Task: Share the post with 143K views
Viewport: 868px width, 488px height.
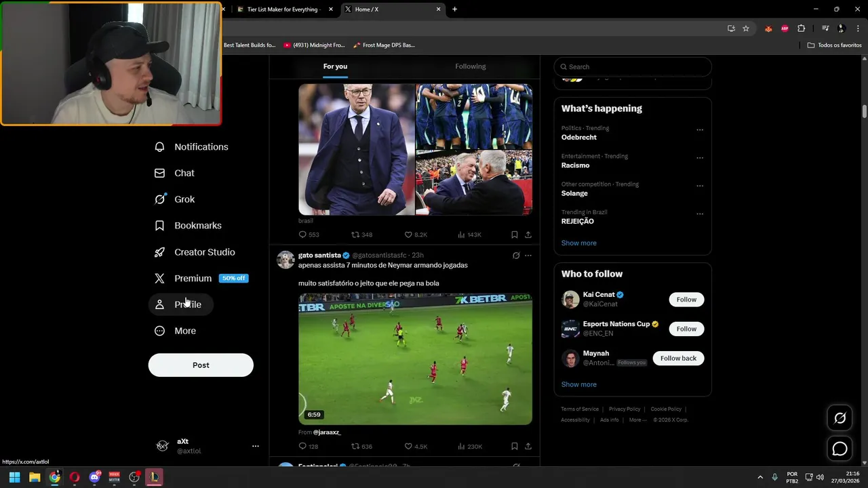Action: pos(528,235)
